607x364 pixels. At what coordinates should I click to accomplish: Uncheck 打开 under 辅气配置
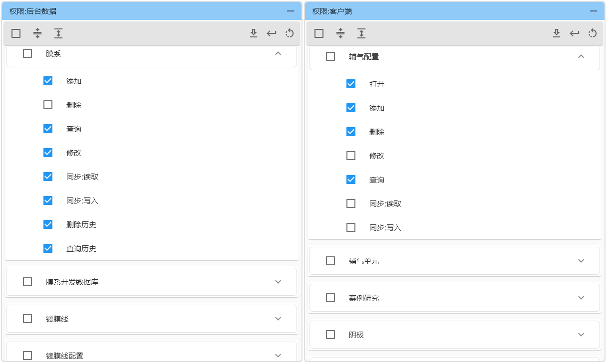tap(351, 84)
